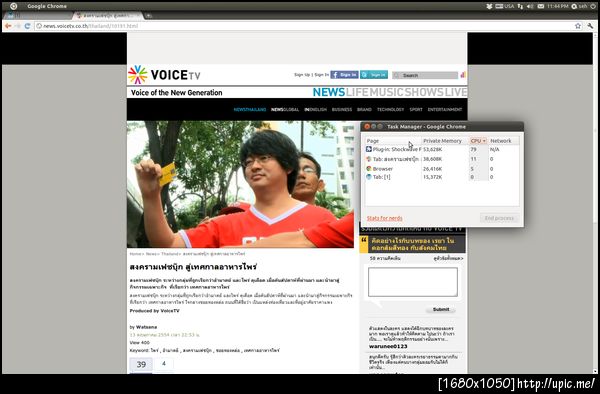This screenshot has height=394, width=600.
Task: Click the Private Memory column header
Action: [x=445, y=141]
